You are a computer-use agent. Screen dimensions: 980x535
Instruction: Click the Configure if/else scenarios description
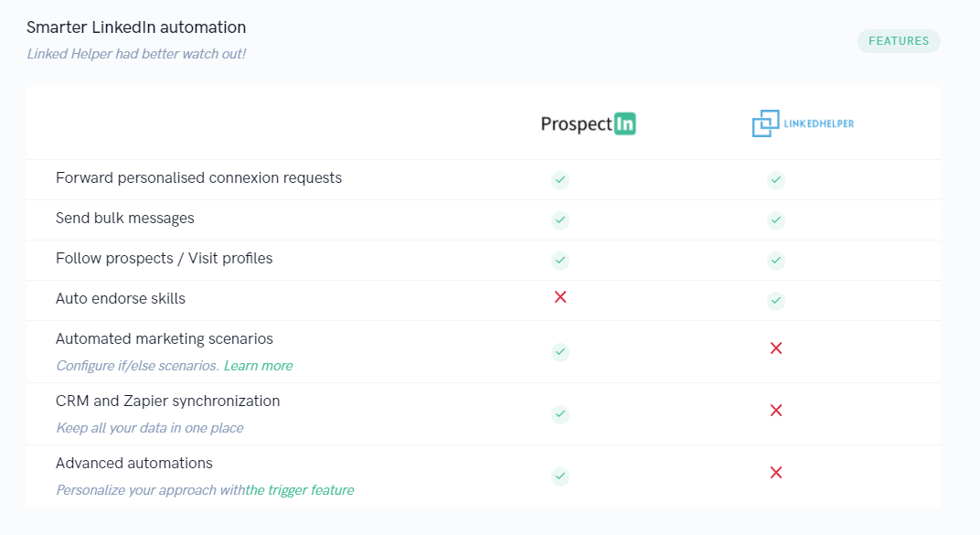tap(137, 366)
